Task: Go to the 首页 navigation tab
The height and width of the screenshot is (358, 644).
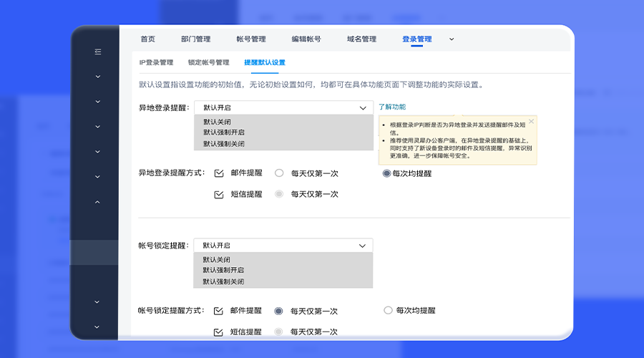Action: coord(147,39)
